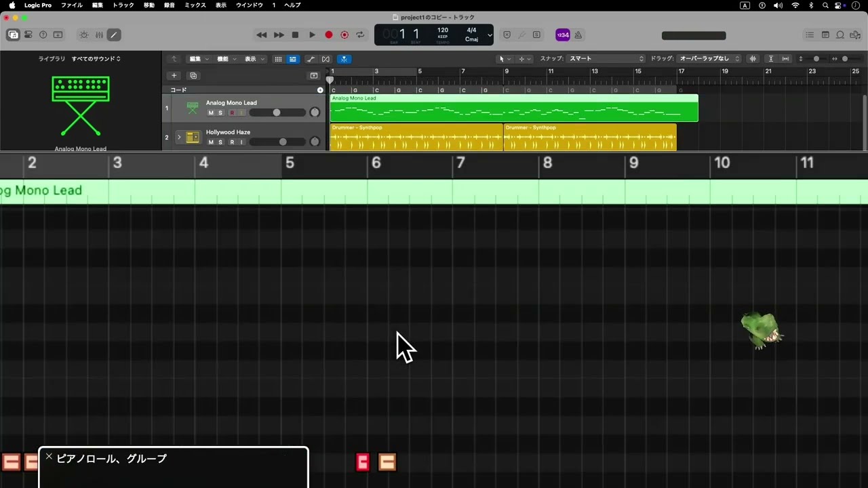The height and width of the screenshot is (488, 868).
Task: Open the トラック menu
Action: pos(123,5)
